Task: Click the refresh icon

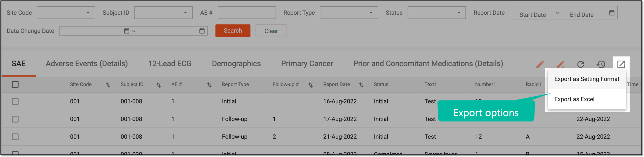Action: click(581, 64)
